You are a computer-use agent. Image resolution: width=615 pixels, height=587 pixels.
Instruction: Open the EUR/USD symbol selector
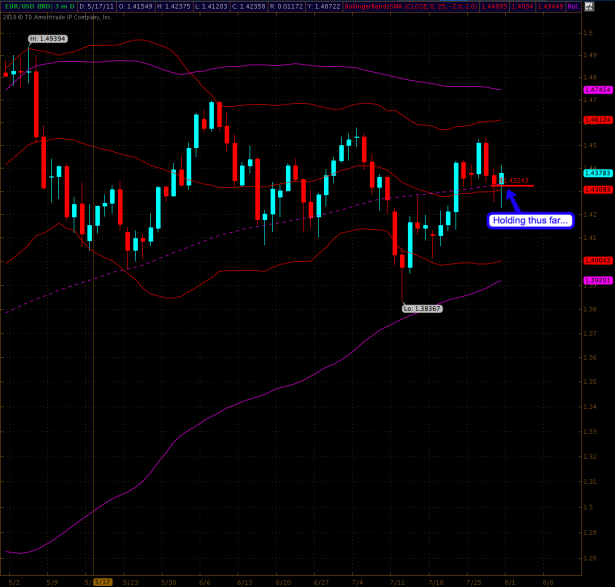[21, 6]
